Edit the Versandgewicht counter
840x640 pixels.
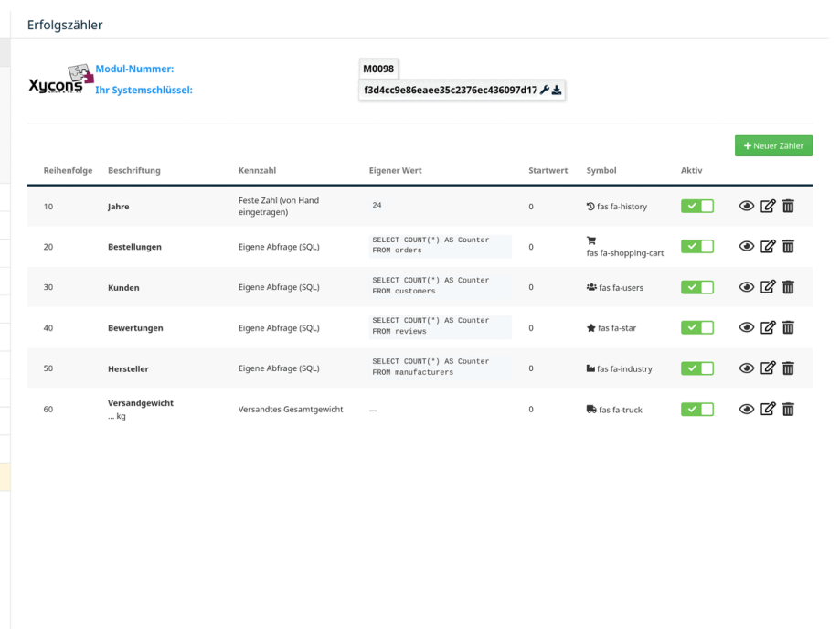[768, 409]
